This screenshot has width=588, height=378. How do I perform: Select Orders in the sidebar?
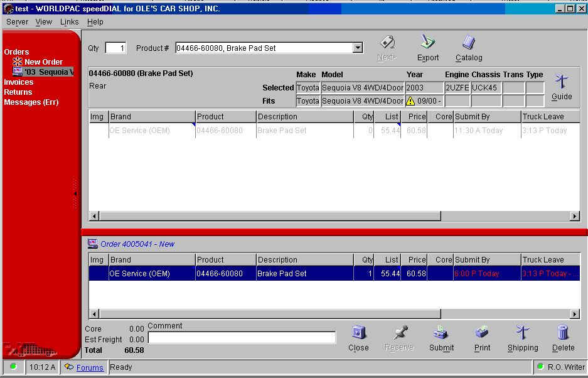[x=16, y=51]
